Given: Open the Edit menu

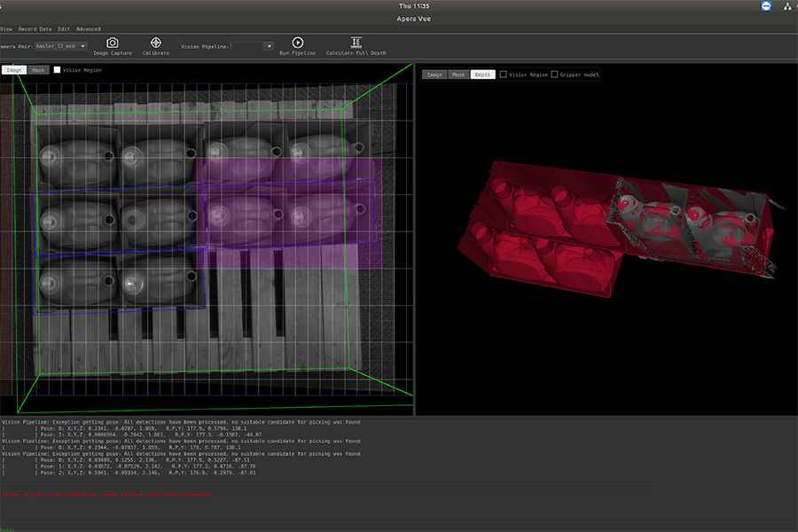Looking at the screenshot, I should coord(64,29).
